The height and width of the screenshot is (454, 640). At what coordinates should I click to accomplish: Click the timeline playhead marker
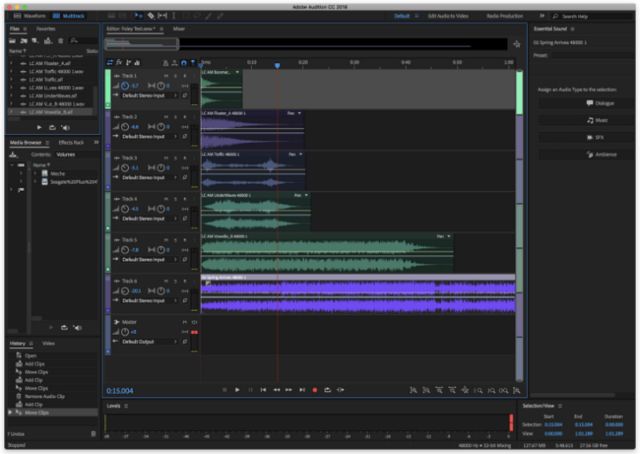[x=277, y=65]
